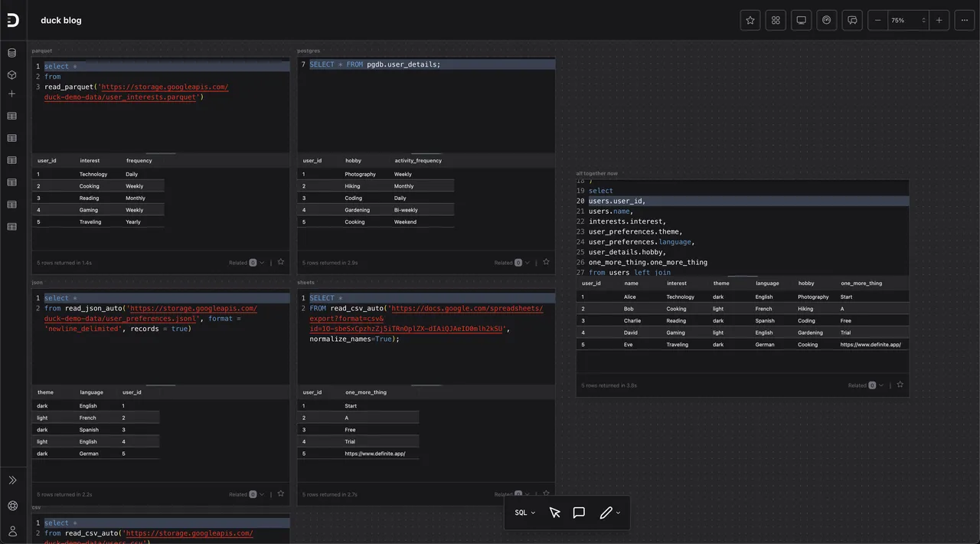Star the postgres query result
This screenshot has height=544, width=980.
(546, 262)
